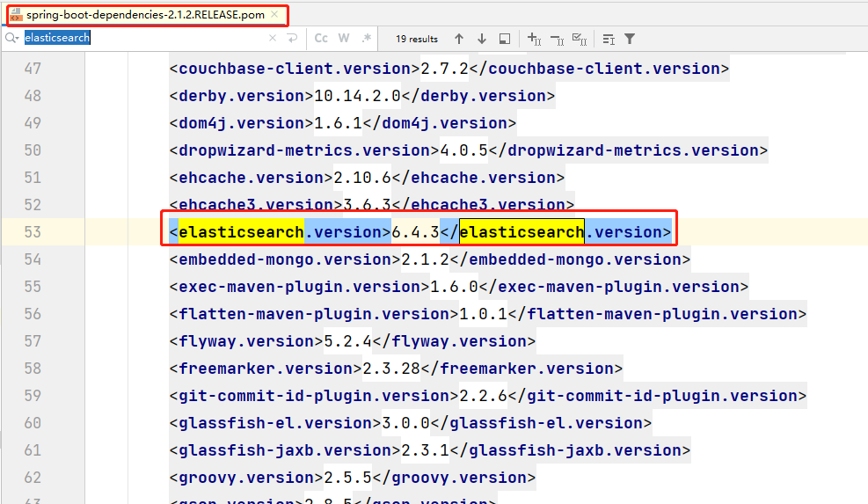Open search history magnifier dropdown
The image size is (868, 504).
(12, 38)
